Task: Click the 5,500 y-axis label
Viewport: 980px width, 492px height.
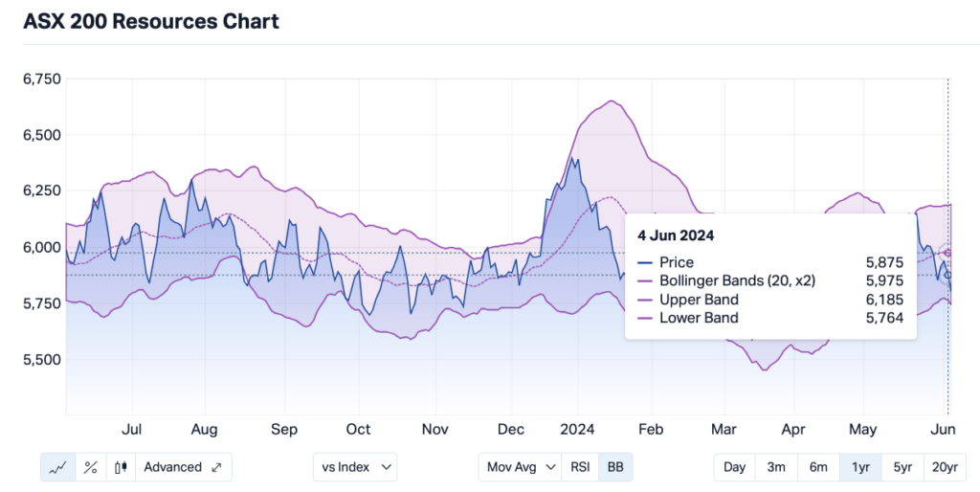Action: (42, 360)
